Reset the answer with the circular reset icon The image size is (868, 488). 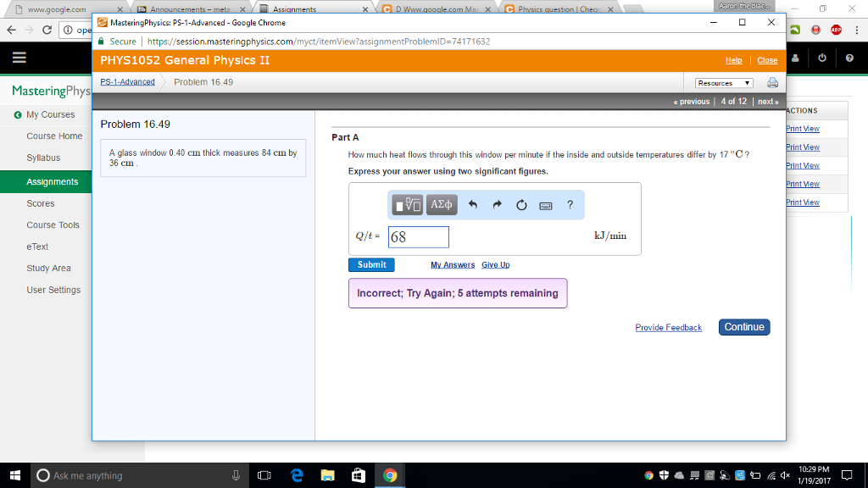pos(520,204)
